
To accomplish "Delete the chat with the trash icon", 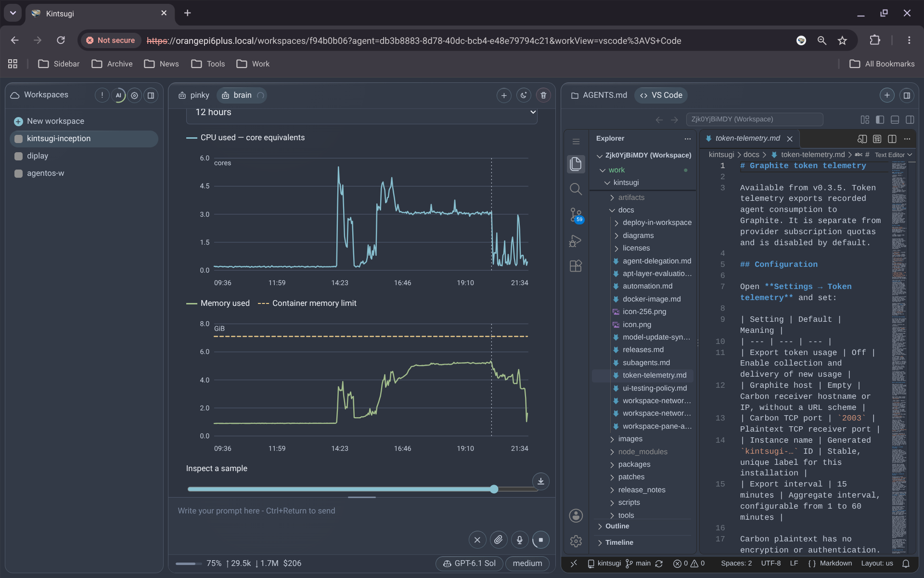I will tap(543, 95).
